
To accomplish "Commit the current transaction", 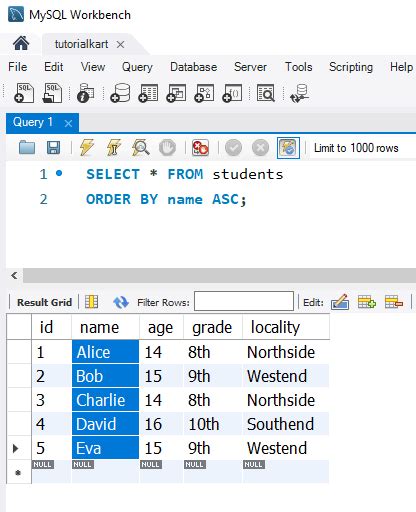I will tap(234, 148).
